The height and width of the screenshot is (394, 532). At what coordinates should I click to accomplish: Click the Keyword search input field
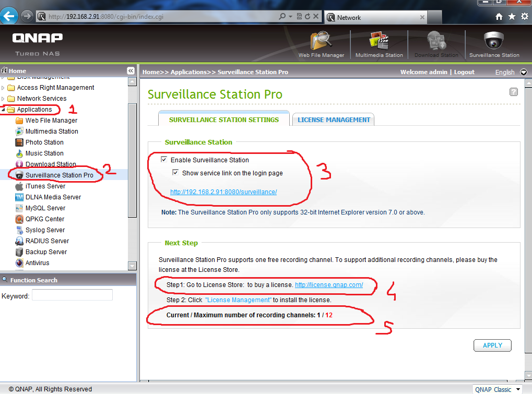click(72, 295)
